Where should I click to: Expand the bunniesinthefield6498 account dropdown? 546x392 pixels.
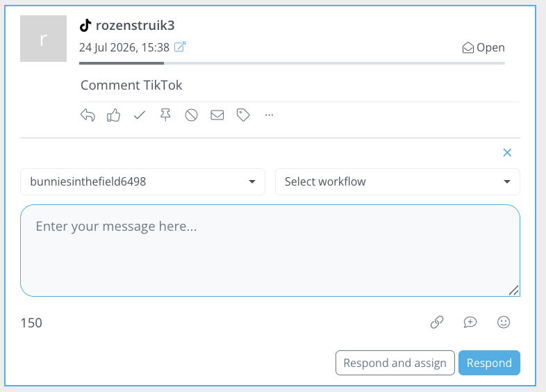143,181
